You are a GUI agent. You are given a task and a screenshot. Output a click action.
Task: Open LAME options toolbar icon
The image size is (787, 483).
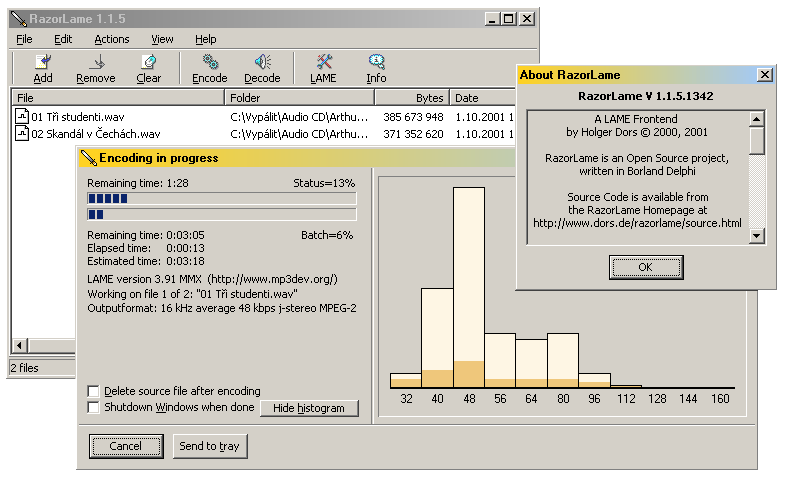pyautogui.click(x=323, y=63)
